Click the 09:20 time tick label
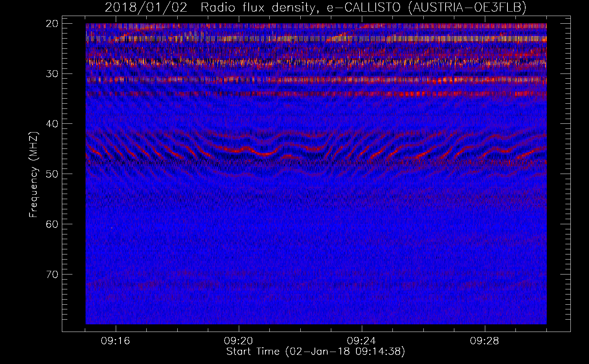 [239, 341]
